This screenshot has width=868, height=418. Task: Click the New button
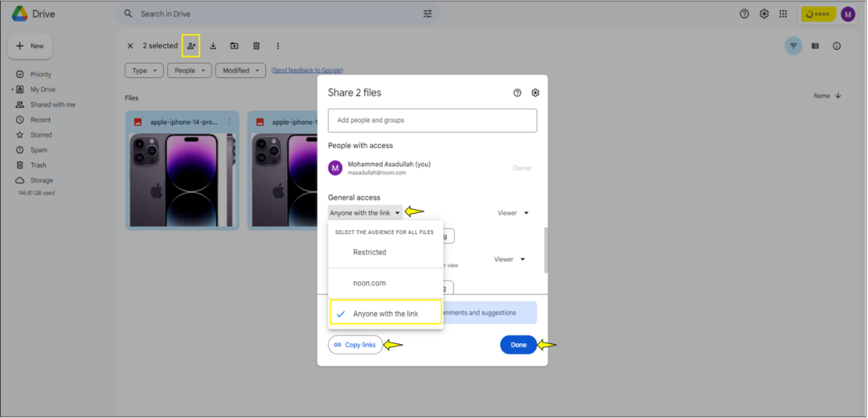(x=30, y=46)
